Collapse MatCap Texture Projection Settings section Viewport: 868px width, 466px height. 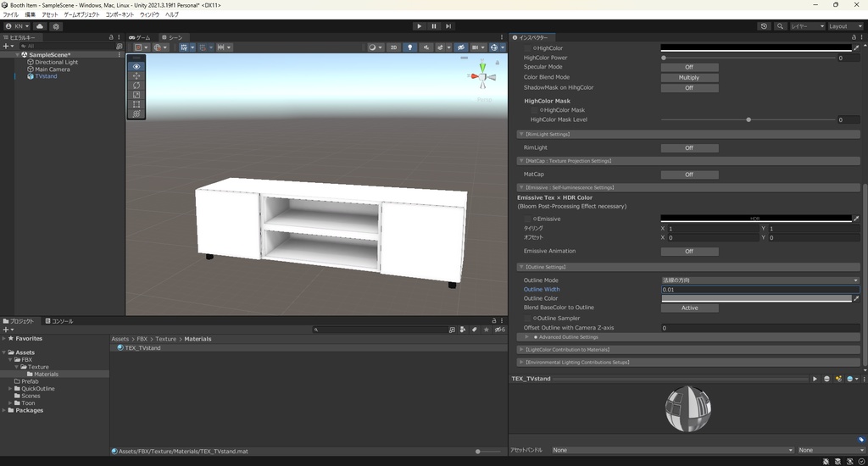point(688,160)
